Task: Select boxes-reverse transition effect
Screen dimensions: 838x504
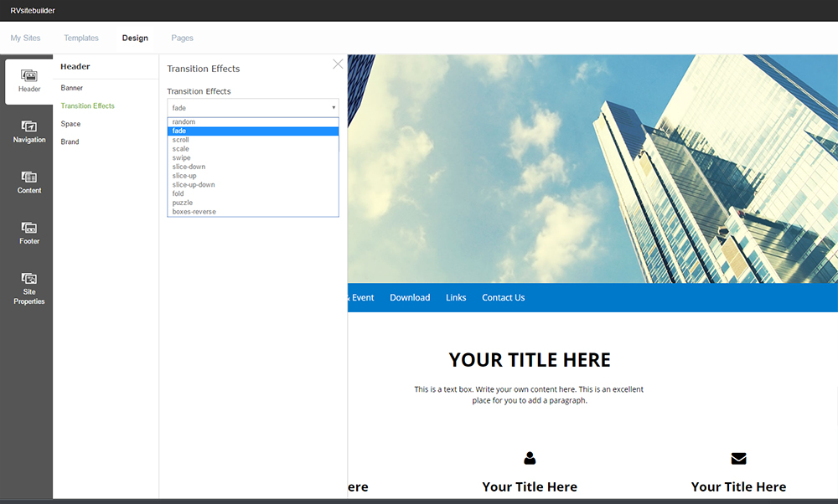Action: pyautogui.click(x=194, y=212)
